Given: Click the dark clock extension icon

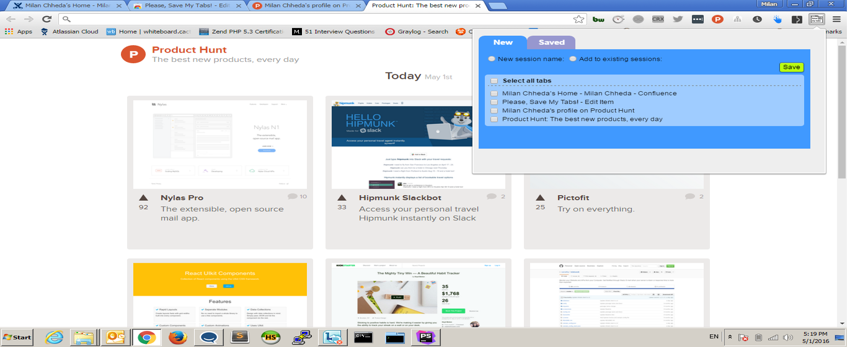Looking at the screenshot, I should (757, 19).
